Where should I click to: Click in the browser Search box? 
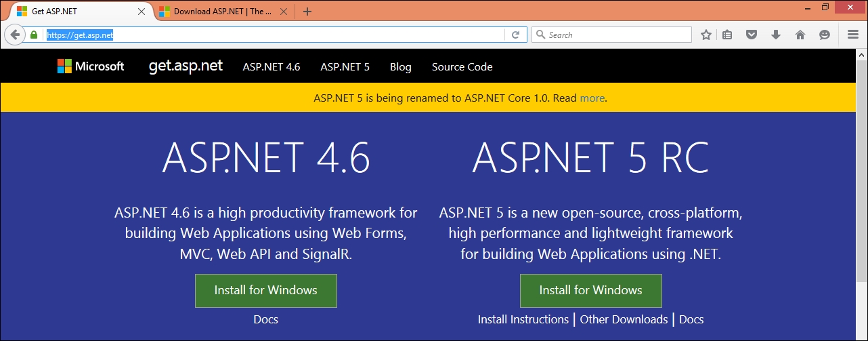click(x=612, y=35)
